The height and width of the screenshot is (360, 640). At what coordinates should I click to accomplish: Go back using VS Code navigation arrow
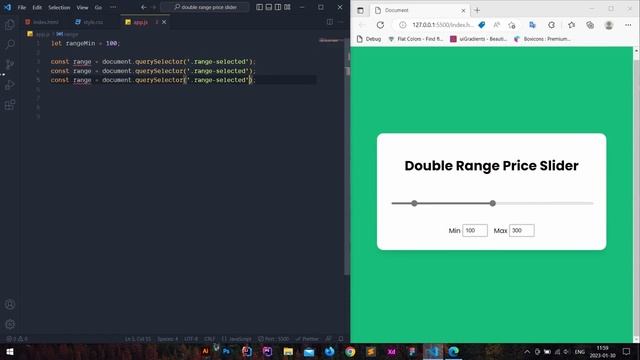(x=143, y=7)
